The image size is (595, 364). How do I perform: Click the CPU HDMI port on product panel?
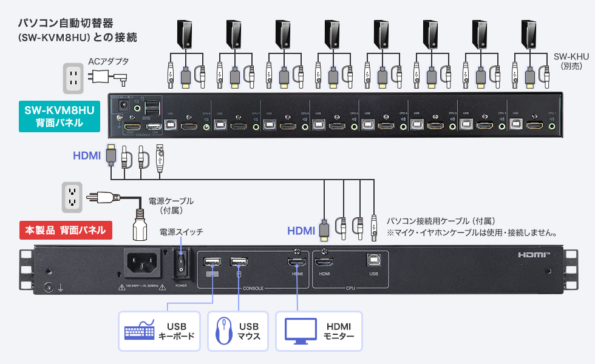click(324, 262)
